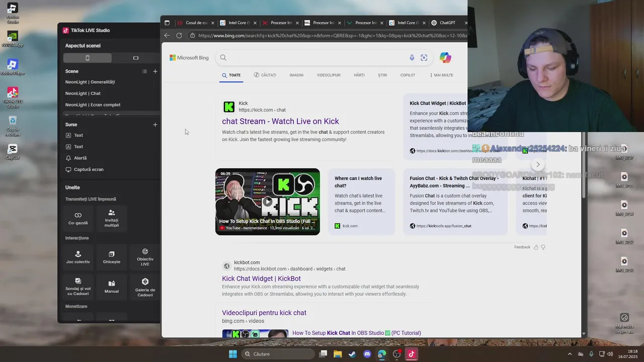Switch to COPILOT results tab
Image resolution: width=644 pixels, height=362 pixels.
(x=408, y=75)
